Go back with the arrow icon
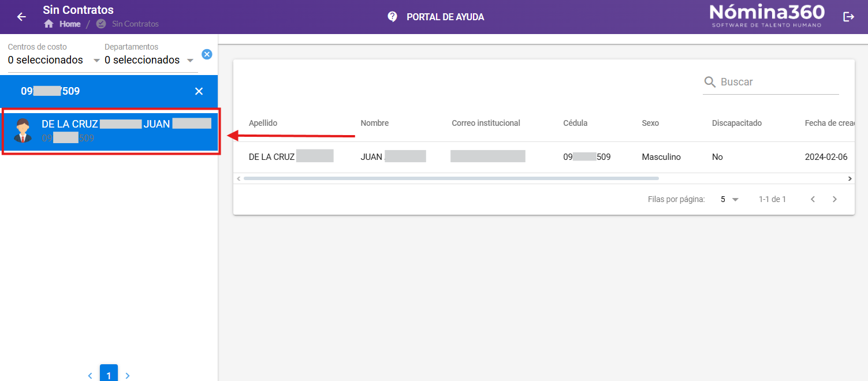 coord(21,17)
